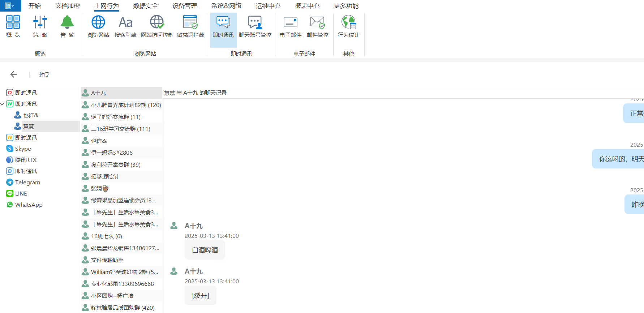Open the top-left application menu dropdown

(10, 6)
